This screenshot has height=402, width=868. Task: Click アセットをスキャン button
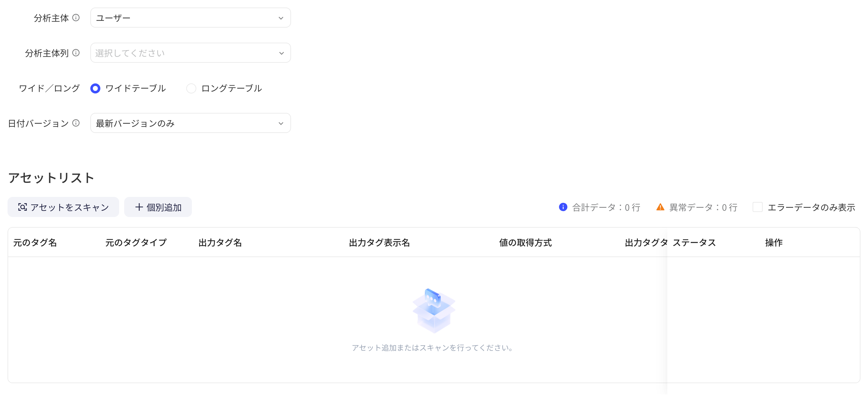point(63,207)
